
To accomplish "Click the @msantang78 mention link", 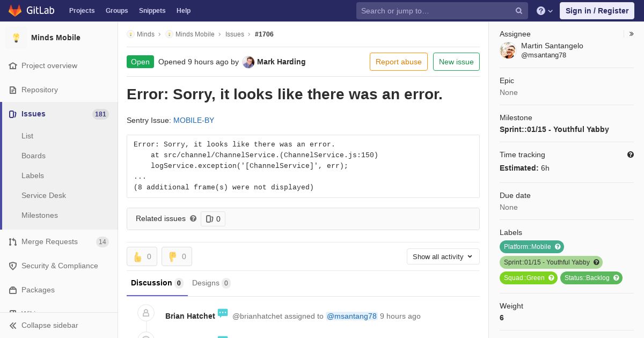I will (x=352, y=316).
